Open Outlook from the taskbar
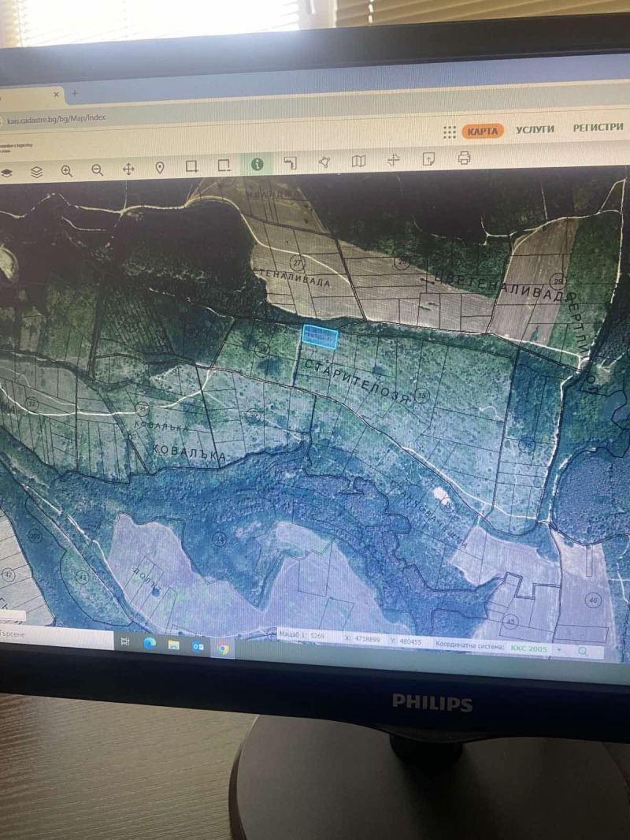The width and height of the screenshot is (630, 840). pos(198,646)
